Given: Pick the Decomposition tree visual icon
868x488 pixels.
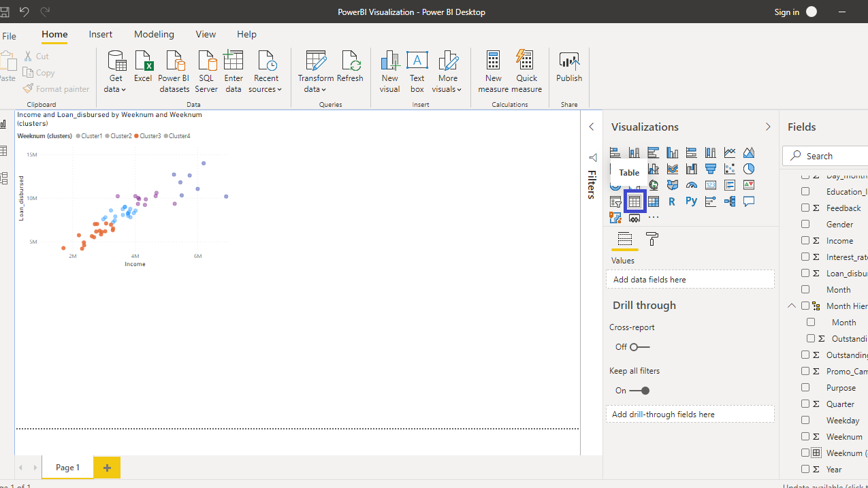Looking at the screenshot, I should pyautogui.click(x=730, y=201).
